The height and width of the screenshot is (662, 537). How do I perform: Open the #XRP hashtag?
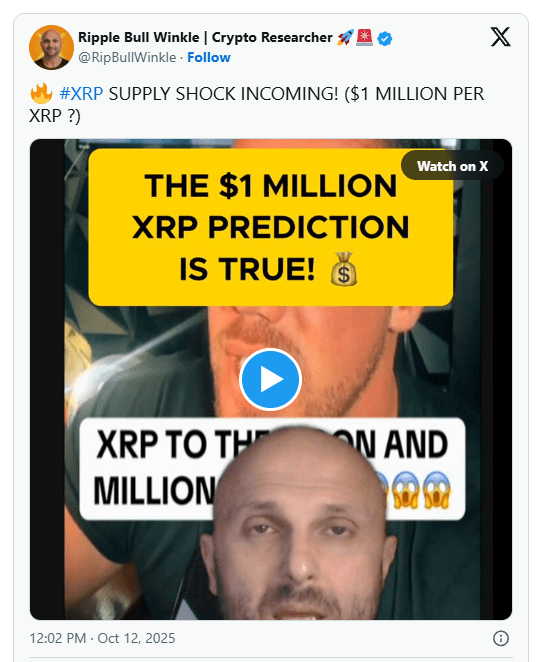pos(81,93)
